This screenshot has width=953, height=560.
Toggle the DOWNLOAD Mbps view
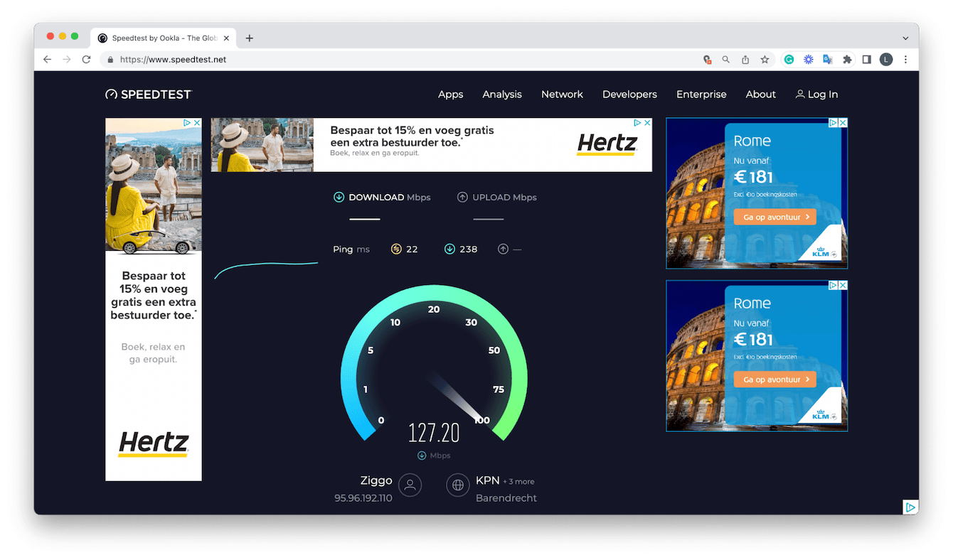pyautogui.click(x=382, y=197)
